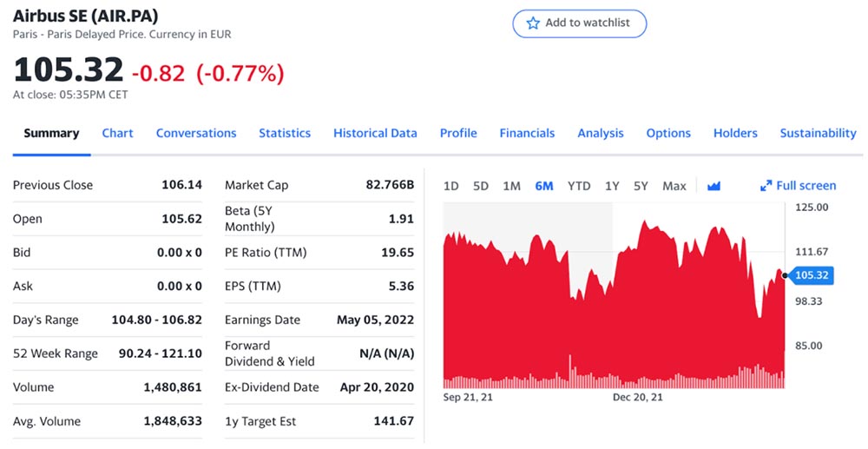Click Open value 105.62
The width and height of the screenshot is (868, 449).
181,219
